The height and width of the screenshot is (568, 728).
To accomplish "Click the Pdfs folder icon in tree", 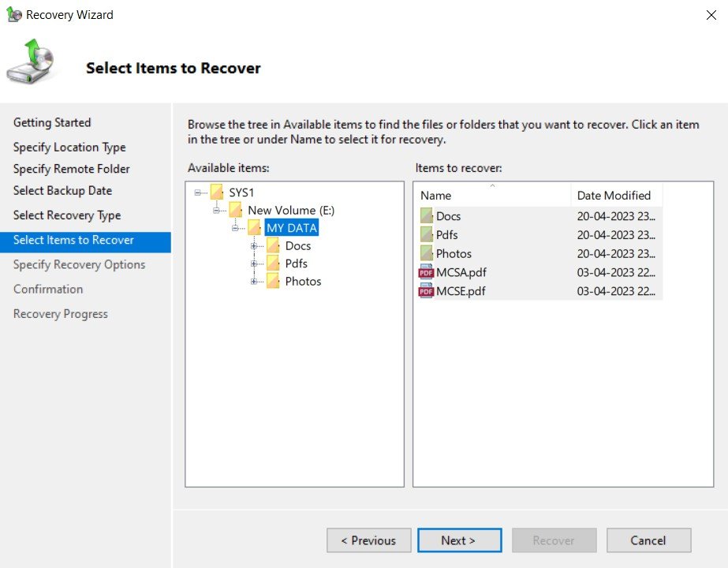I will pos(273,263).
